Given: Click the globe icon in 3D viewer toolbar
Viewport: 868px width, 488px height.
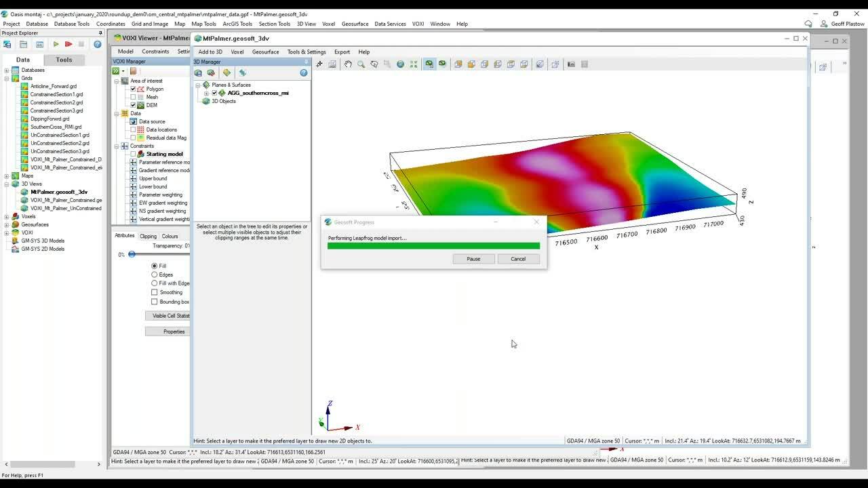Looking at the screenshot, I should pyautogui.click(x=400, y=64).
